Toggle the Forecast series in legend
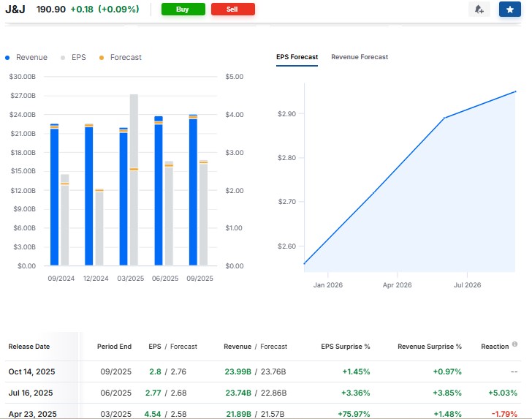This screenshot has width=532, height=419. point(121,58)
